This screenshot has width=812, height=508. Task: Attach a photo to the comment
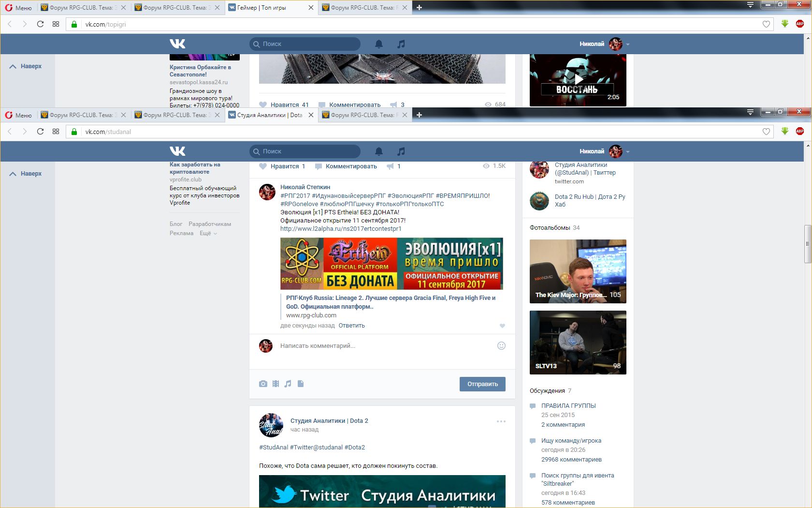[x=263, y=384]
